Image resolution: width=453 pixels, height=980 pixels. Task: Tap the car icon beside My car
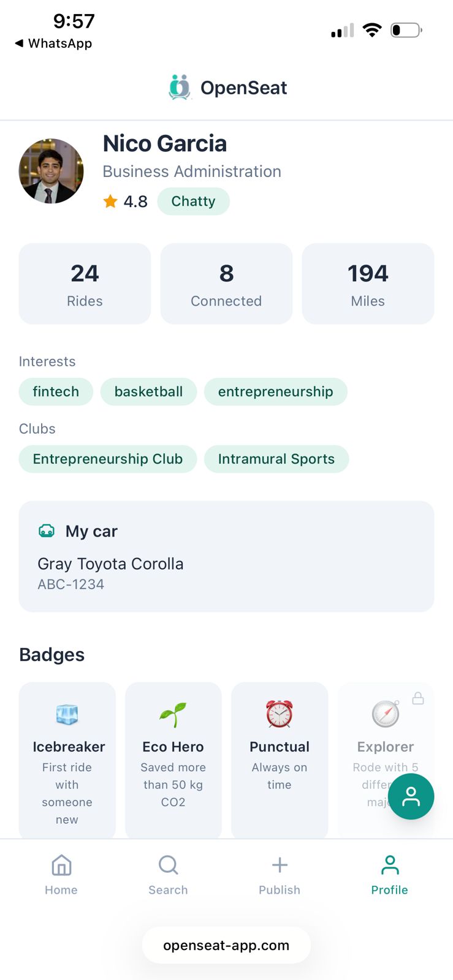(x=47, y=530)
